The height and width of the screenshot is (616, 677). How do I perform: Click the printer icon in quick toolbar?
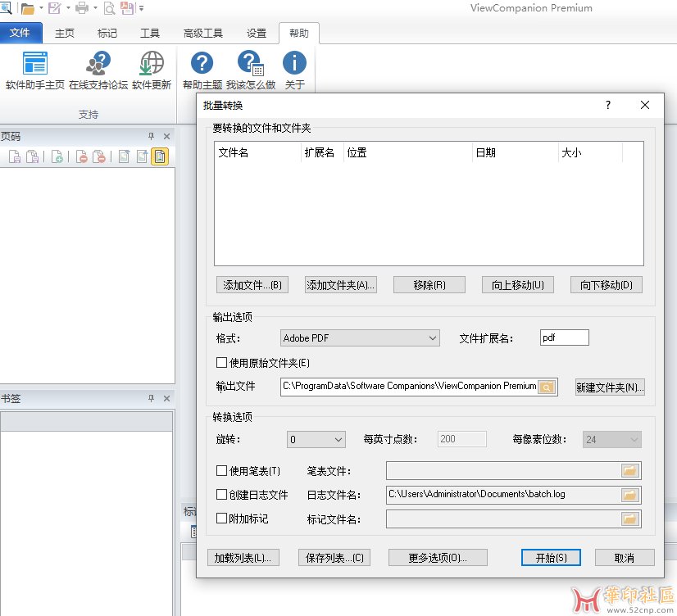coord(82,8)
